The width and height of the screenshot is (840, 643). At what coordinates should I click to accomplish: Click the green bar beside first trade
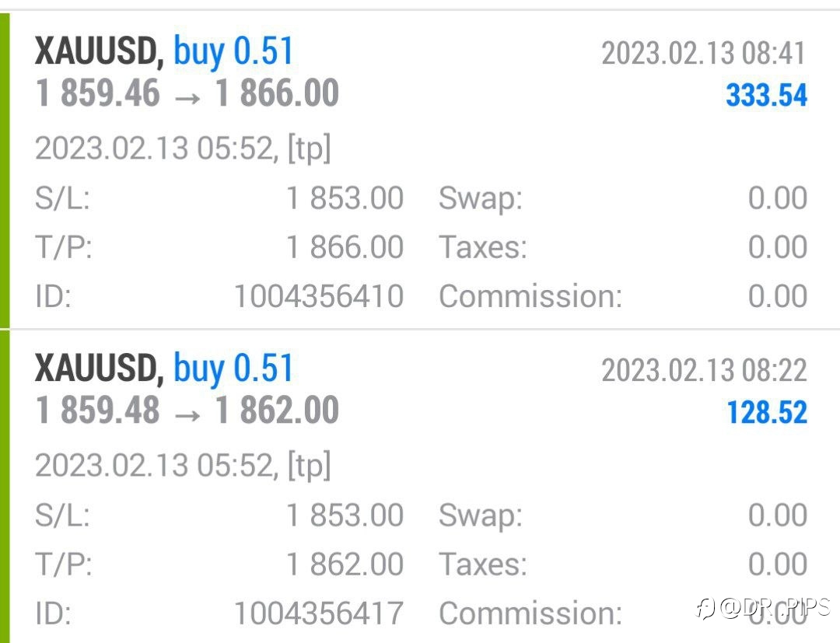pyautogui.click(x=5, y=170)
